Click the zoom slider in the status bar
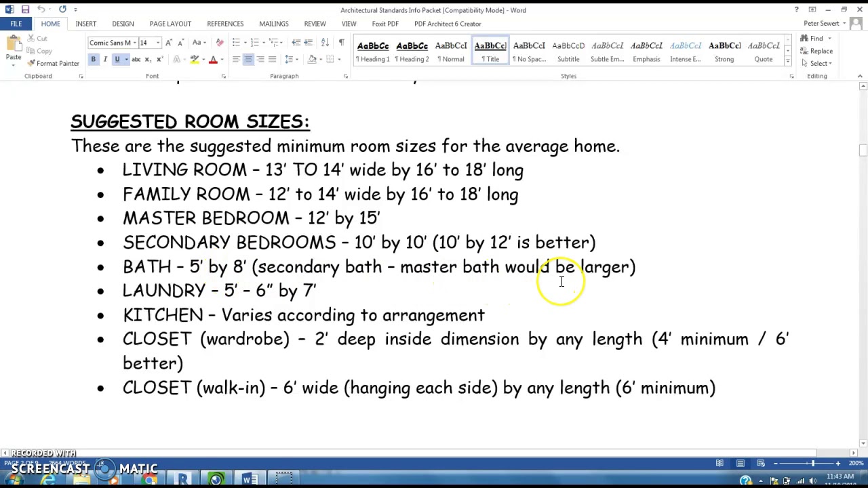The width and height of the screenshot is (868, 488). (812, 464)
